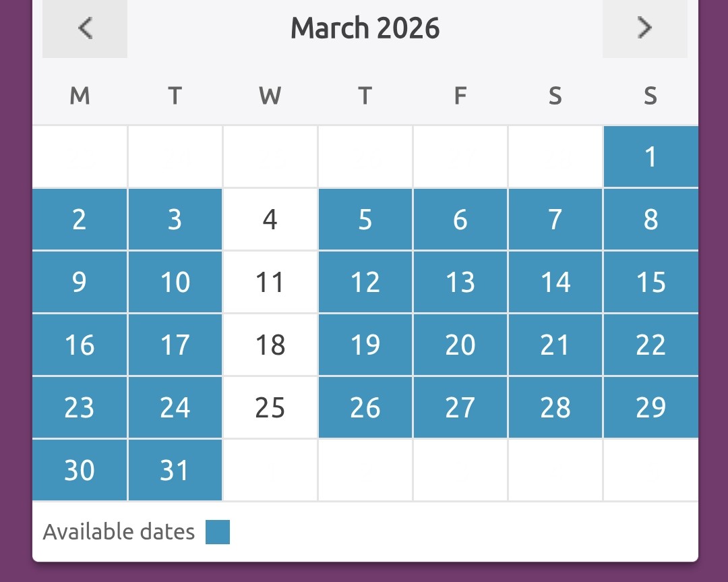This screenshot has width=728, height=582.
Task: Select the last day, March 31
Action: pos(175,470)
